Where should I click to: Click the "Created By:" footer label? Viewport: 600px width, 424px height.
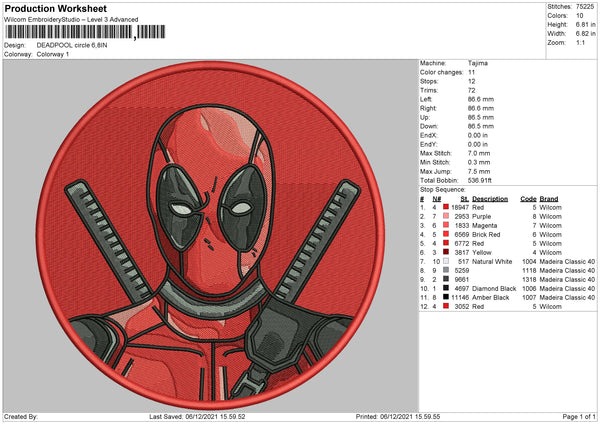(21, 416)
